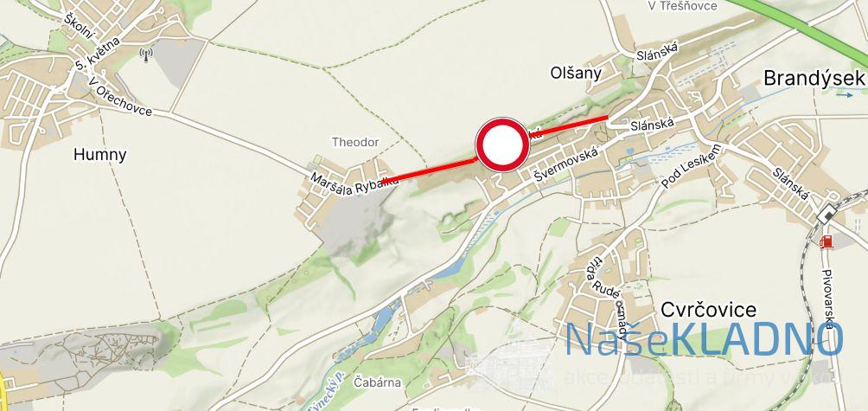
Task: Click the radio tower icon near Školní
Action: 145,55
